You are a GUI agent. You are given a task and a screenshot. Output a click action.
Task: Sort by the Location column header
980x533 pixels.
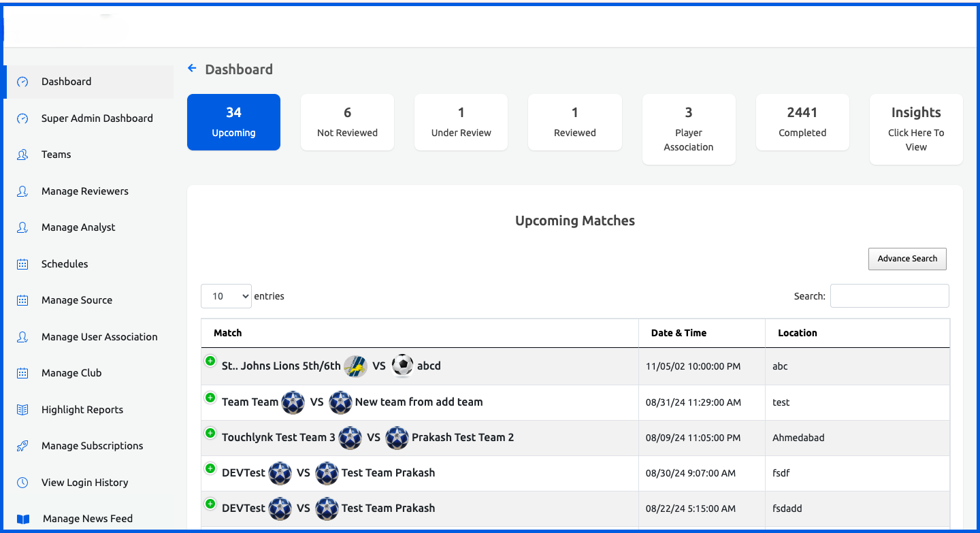[857, 333]
